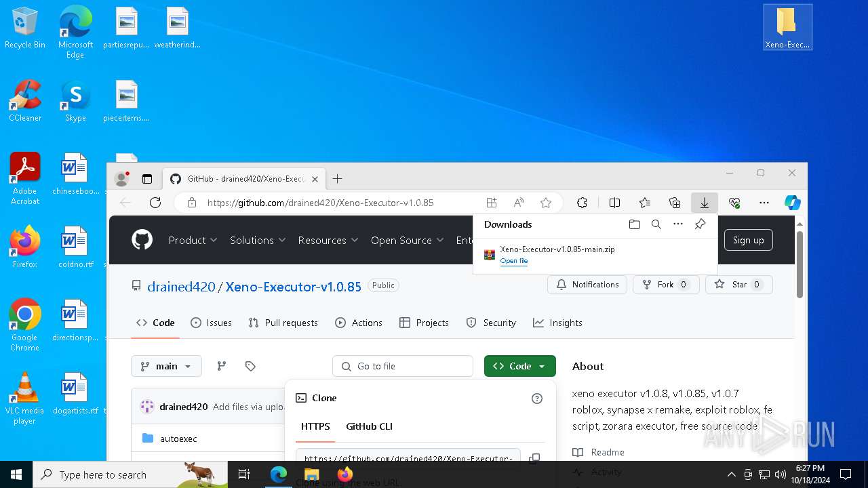Image resolution: width=868 pixels, height=488 pixels.
Task: Click the help icon in Clone panel
Action: [537, 399]
